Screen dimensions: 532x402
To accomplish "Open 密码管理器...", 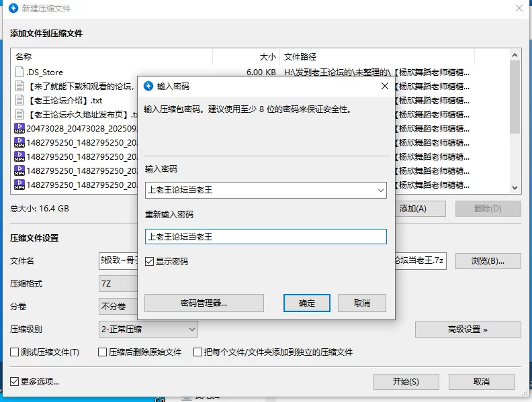I will click(x=204, y=303).
